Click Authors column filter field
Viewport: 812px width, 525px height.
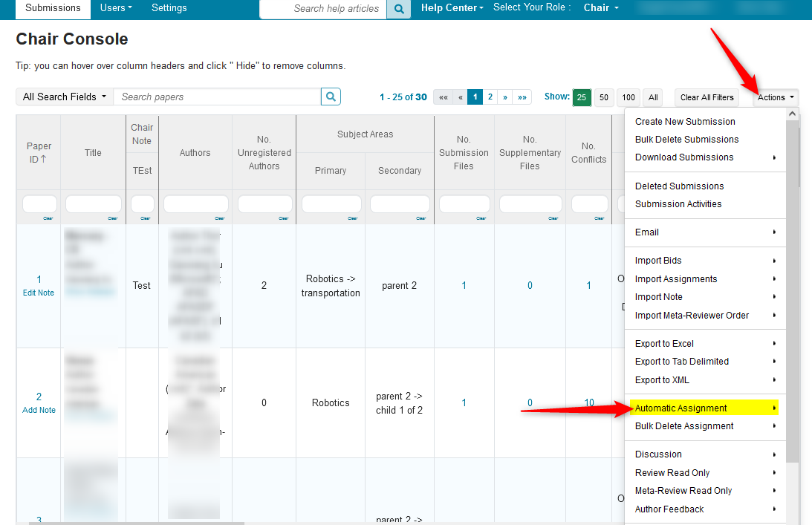[x=195, y=204]
